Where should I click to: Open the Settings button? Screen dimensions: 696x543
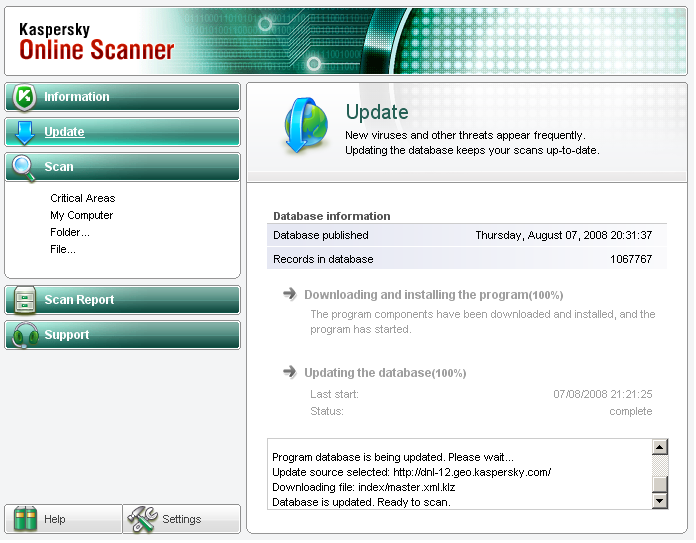(x=182, y=520)
